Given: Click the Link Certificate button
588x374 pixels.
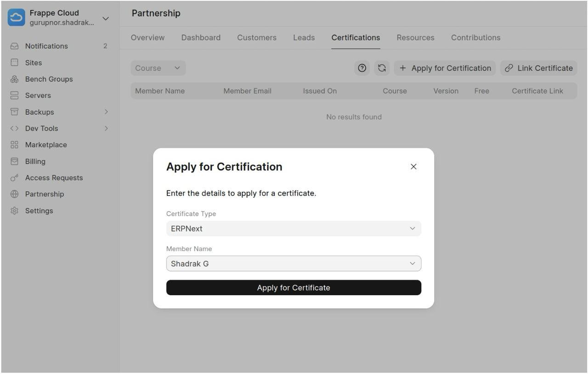Looking at the screenshot, I should coord(538,68).
